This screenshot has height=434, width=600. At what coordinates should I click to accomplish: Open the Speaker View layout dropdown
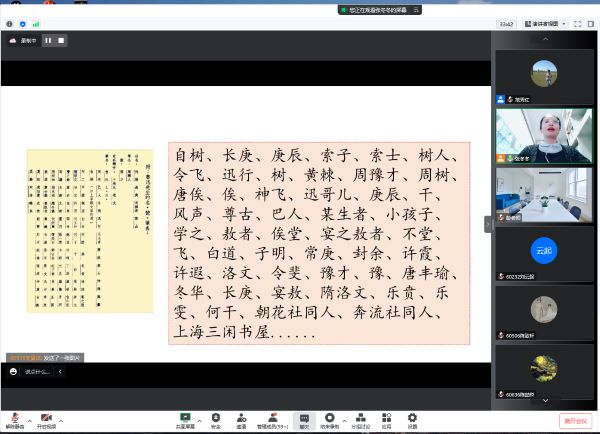point(551,23)
